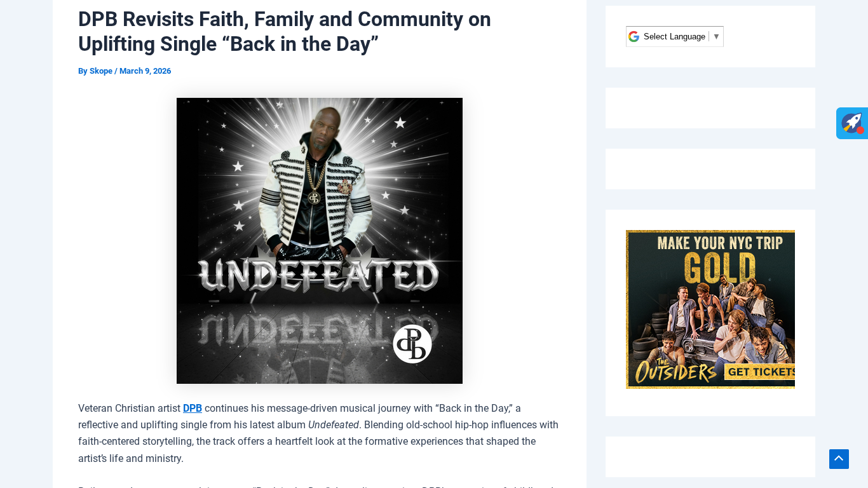The width and height of the screenshot is (868, 488).
Task: Click the arrow beside Select Language
Action: [716, 37]
